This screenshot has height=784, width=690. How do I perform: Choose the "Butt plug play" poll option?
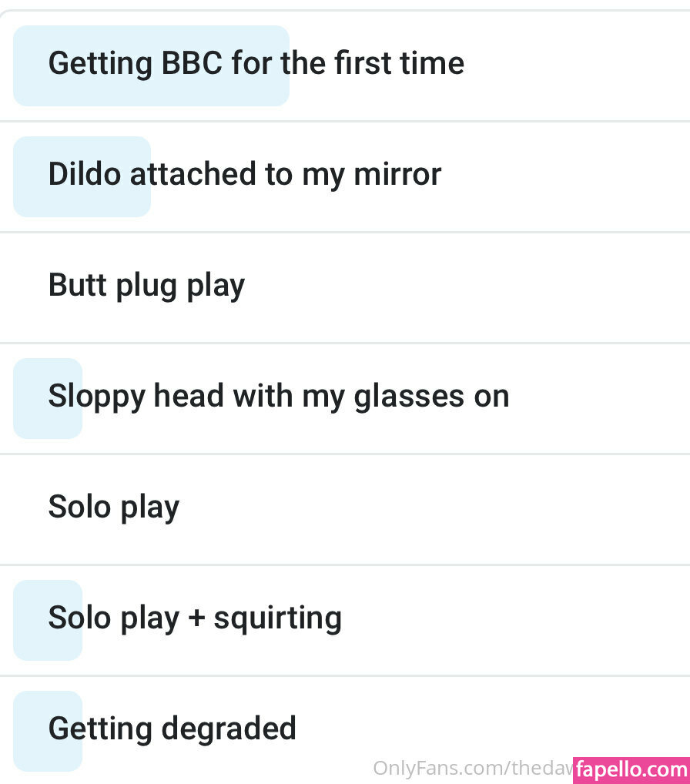coord(345,287)
